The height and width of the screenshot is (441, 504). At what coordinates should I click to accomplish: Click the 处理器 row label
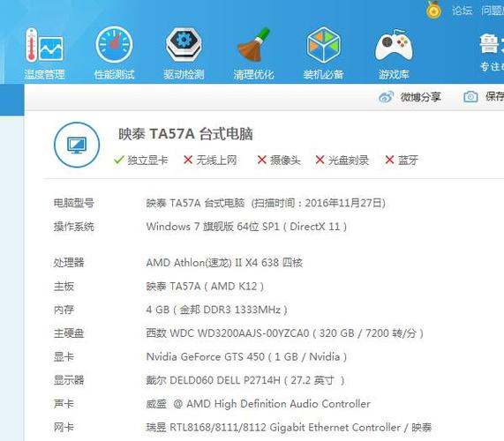69,263
